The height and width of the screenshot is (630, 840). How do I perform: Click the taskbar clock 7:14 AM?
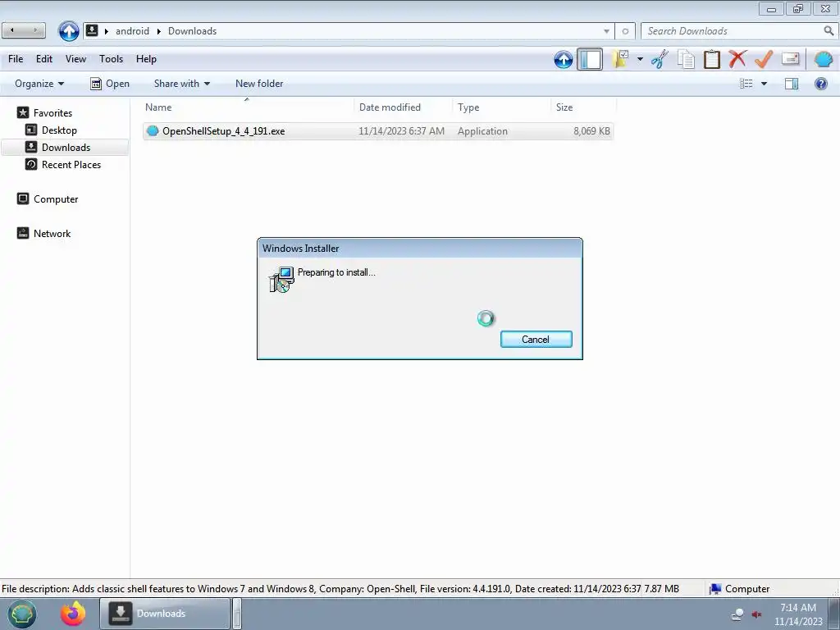[x=798, y=608]
